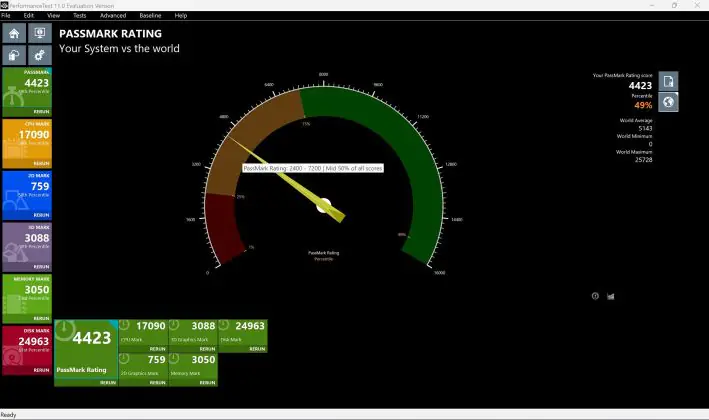Click the PerformanceTest app icon in title bar

point(4,5)
